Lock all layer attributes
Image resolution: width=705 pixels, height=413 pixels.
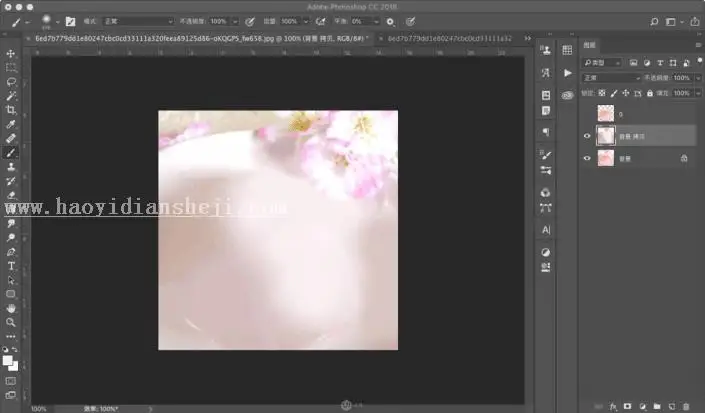650,93
